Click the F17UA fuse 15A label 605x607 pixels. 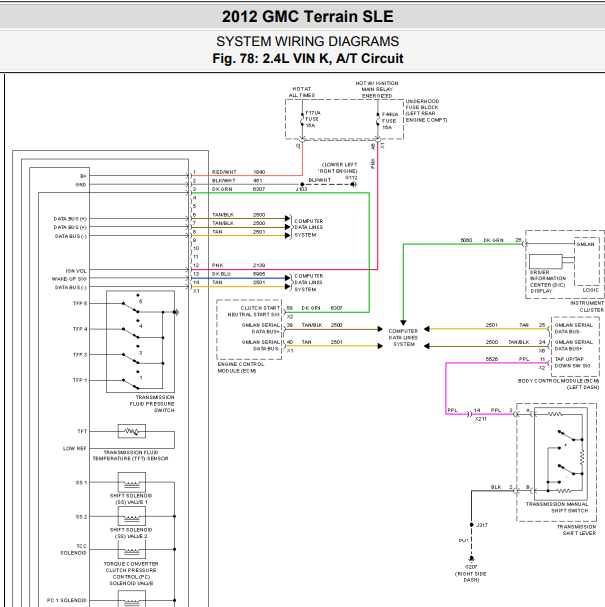tap(312, 119)
